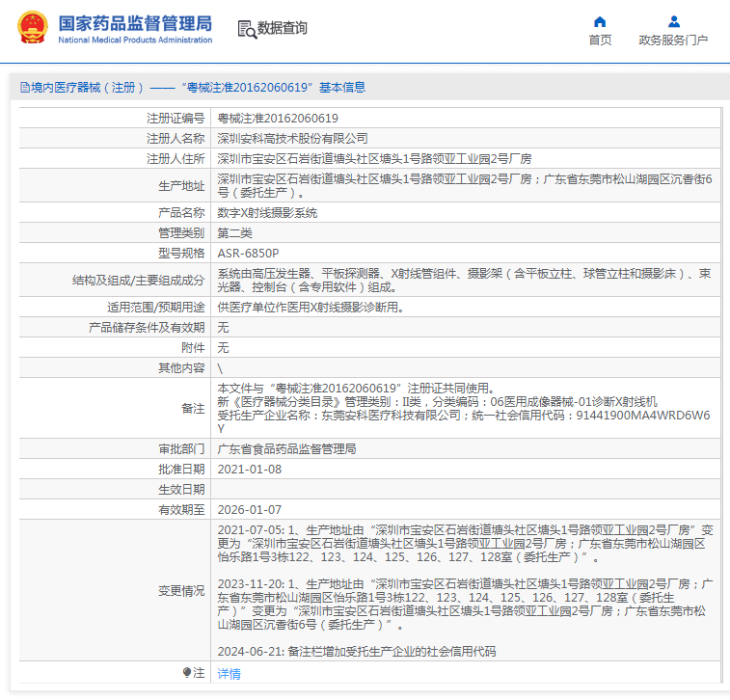Click intended use text 供医疗单位作医用X射线摄影诊断用
Viewport: 730px width, 700px height.
(x=311, y=308)
